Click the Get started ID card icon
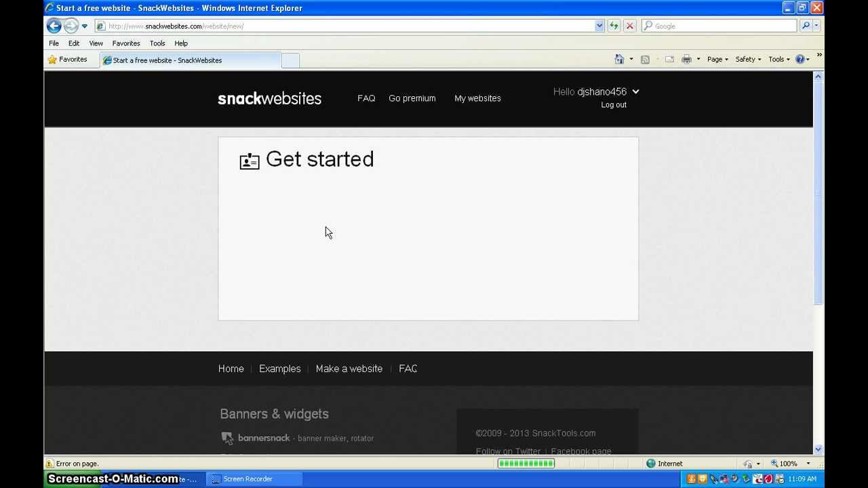 [250, 161]
